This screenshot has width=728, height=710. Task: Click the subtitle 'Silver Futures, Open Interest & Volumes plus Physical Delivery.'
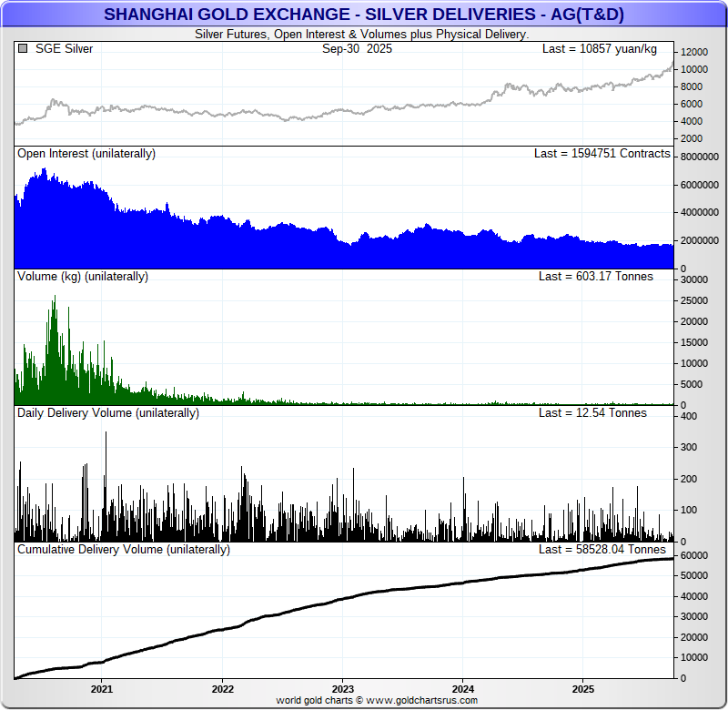[361, 35]
